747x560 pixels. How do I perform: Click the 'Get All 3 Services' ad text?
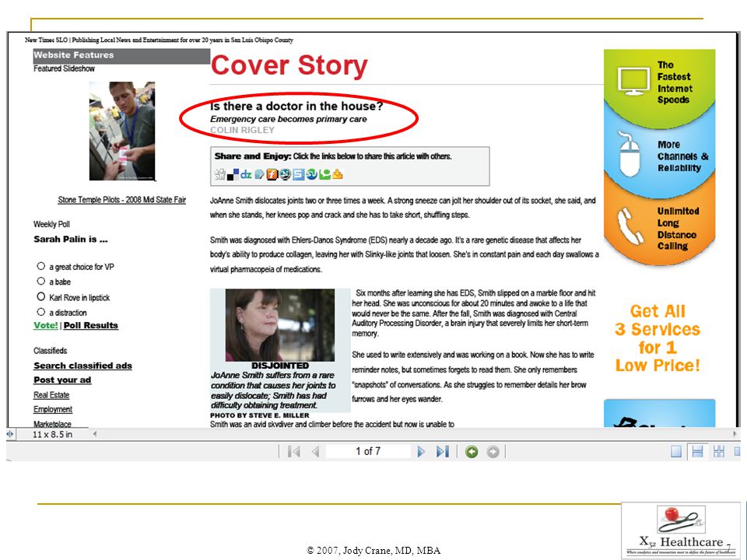[x=658, y=338]
